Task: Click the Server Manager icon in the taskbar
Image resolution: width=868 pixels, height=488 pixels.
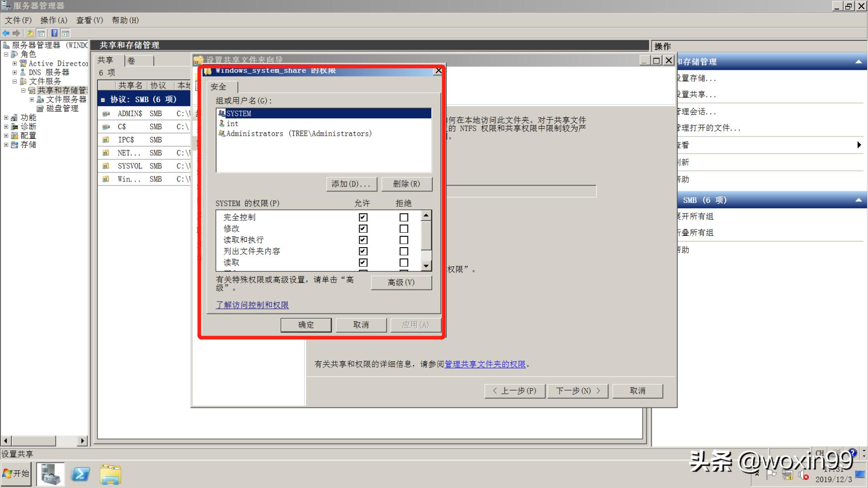Action: coord(50,473)
